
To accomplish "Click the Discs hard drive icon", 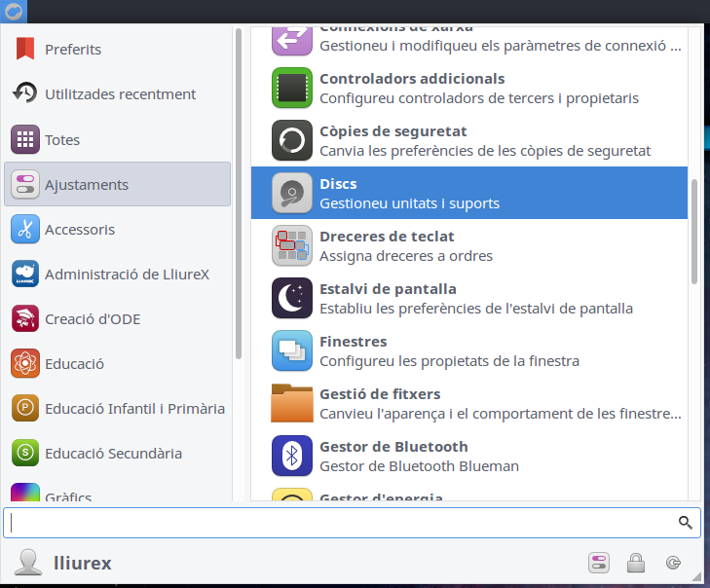I will (x=291, y=193).
